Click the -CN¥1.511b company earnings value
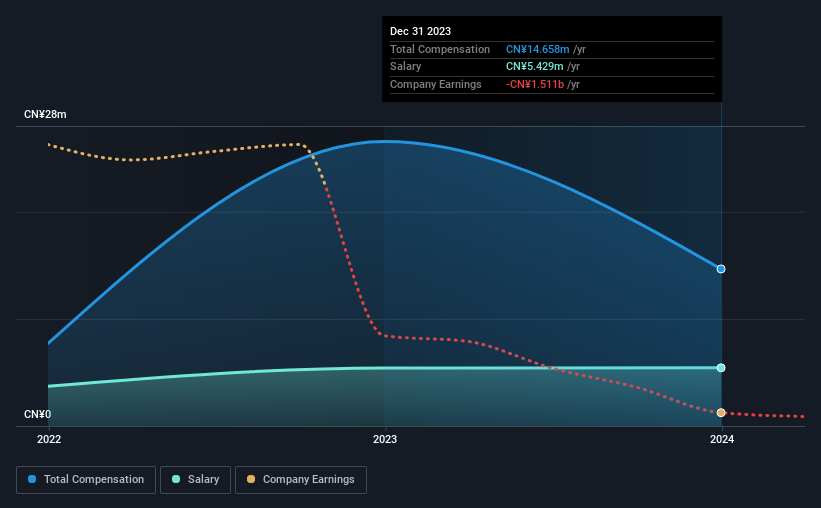The width and height of the screenshot is (821, 508). point(535,84)
